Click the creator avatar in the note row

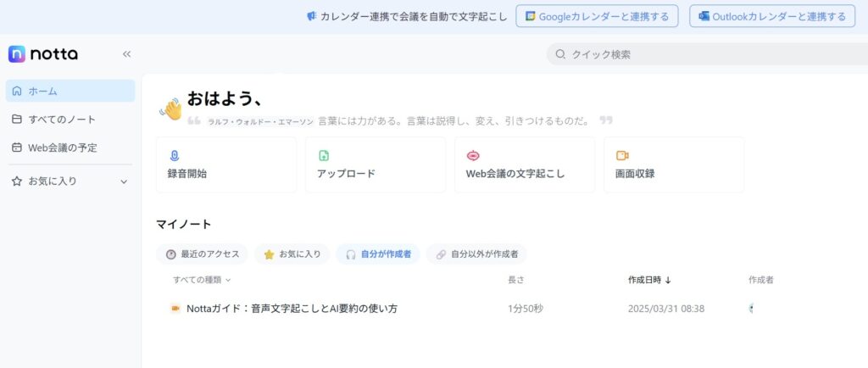click(x=751, y=309)
